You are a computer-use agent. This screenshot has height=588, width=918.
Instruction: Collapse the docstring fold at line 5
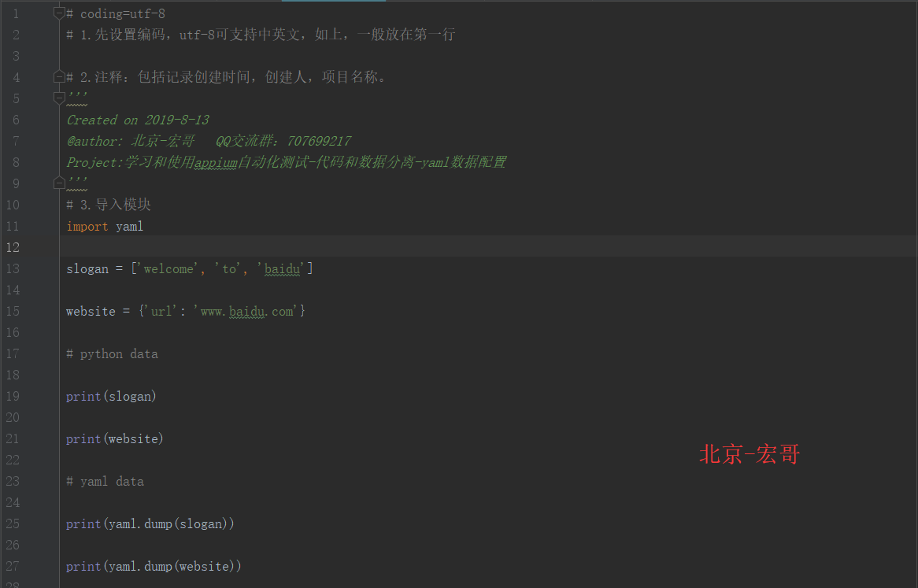pyautogui.click(x=59, y=98)
